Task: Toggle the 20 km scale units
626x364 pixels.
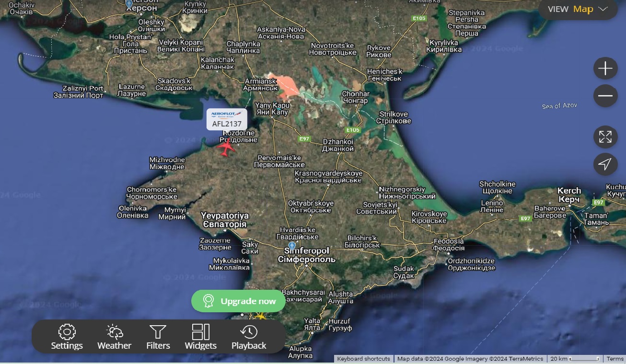Action: [x=574, y=359]
